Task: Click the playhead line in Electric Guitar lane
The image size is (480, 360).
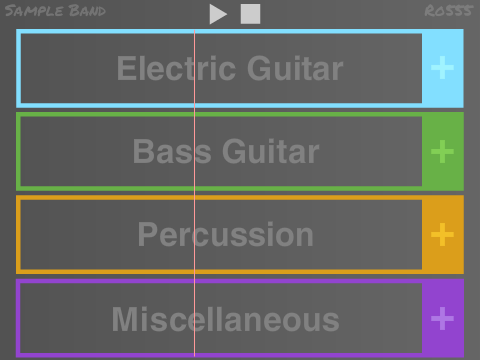Action: pos(195,68)
